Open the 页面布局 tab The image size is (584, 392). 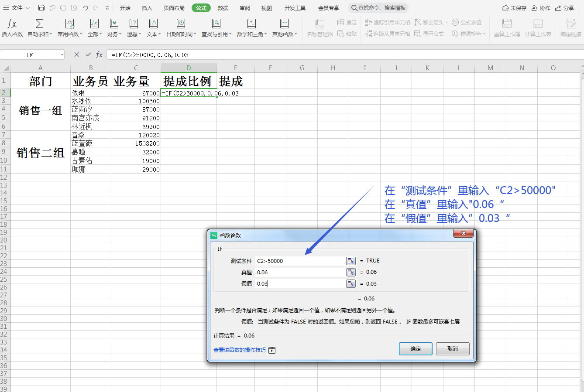[x=174, y=8]
